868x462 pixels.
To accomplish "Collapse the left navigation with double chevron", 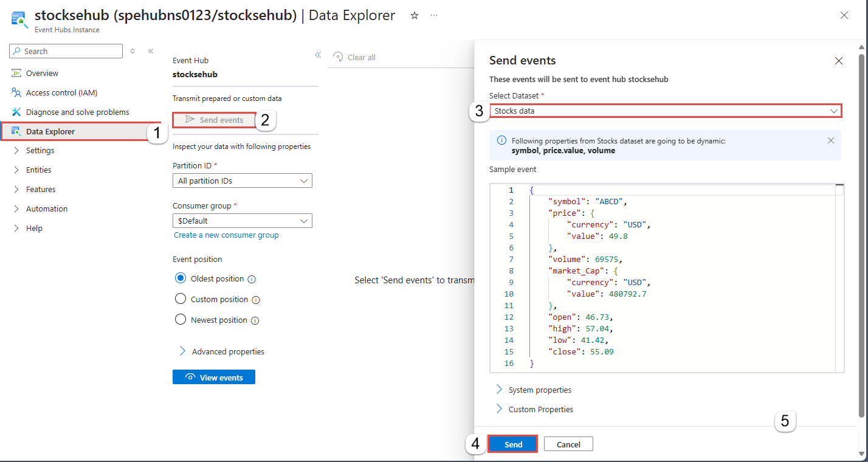I will (151, 51).
